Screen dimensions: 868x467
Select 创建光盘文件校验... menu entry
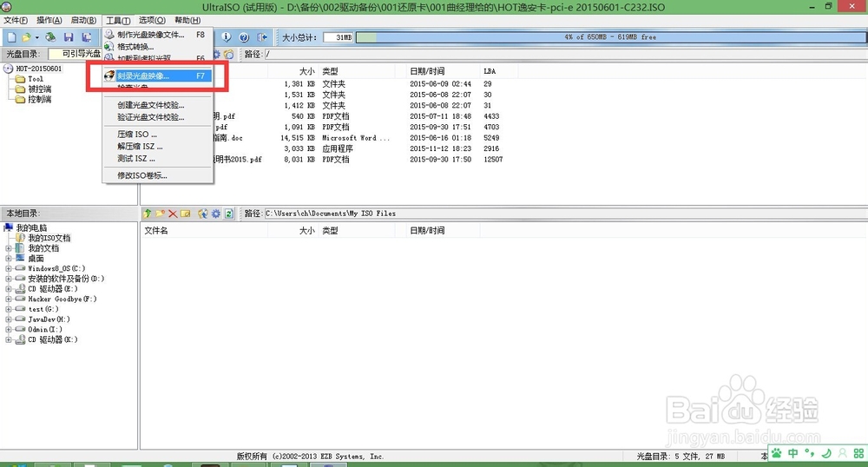(157, 105)
